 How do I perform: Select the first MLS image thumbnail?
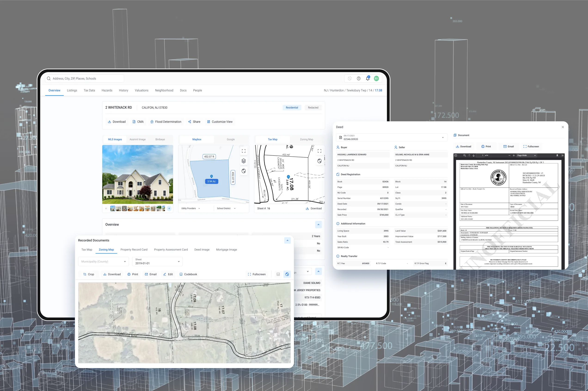(113, 208)
